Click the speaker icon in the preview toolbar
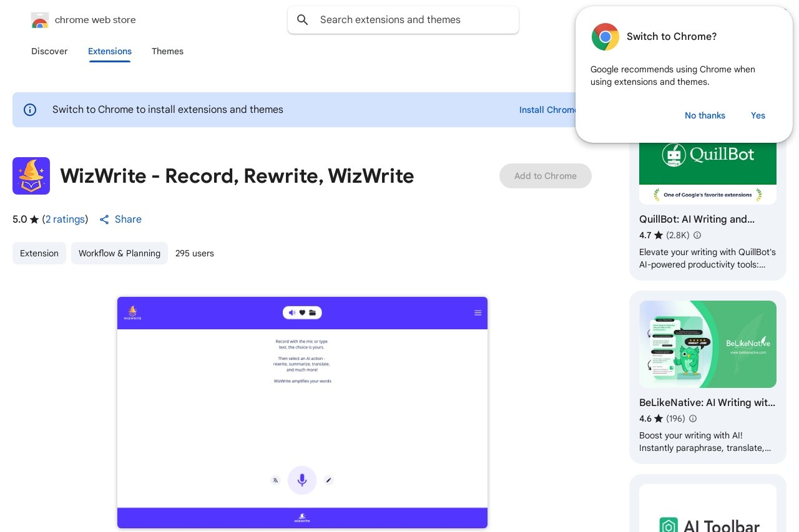Screen dimensions: 799x532 coord(292,312)
